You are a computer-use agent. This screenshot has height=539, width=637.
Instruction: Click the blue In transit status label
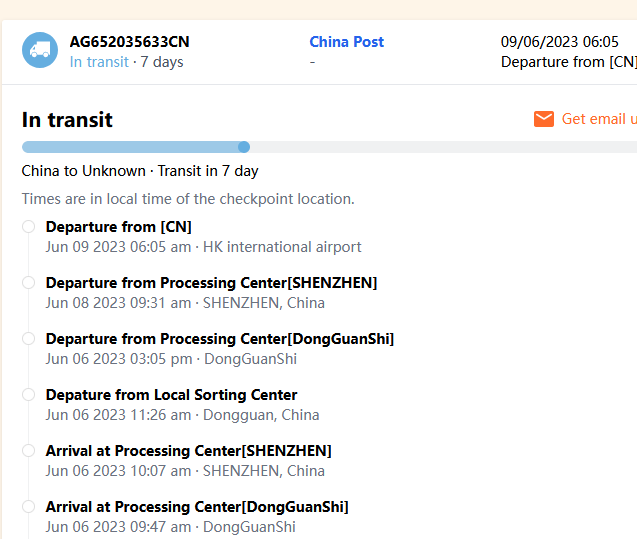coord(99,62)
